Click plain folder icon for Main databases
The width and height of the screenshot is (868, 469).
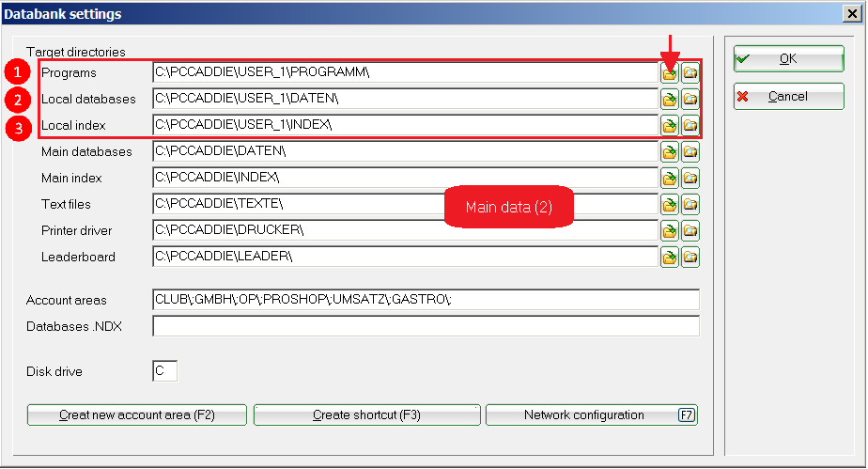690,151
